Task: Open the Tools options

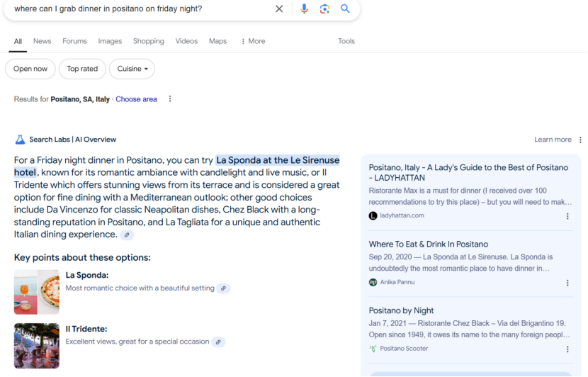Action: (346, 41)
